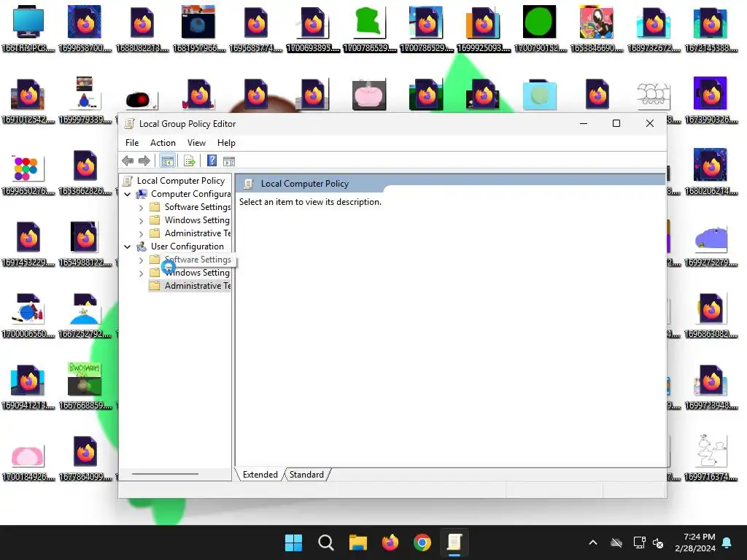Viewport: 747px width, 560px height.
Task: Select Computer Configuration node in tree
Action: click(x=190, y=194)
